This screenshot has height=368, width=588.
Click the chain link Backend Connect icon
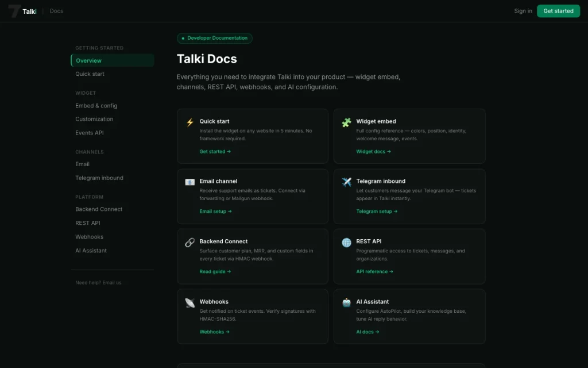(x=189, y=243)
